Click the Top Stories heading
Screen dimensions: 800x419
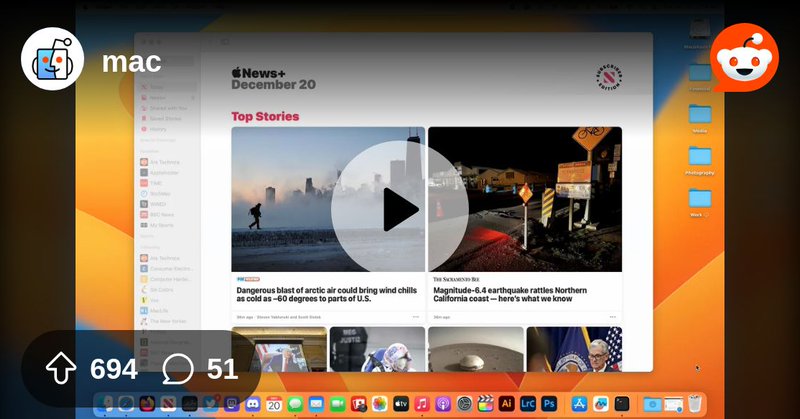coord(265,116)
